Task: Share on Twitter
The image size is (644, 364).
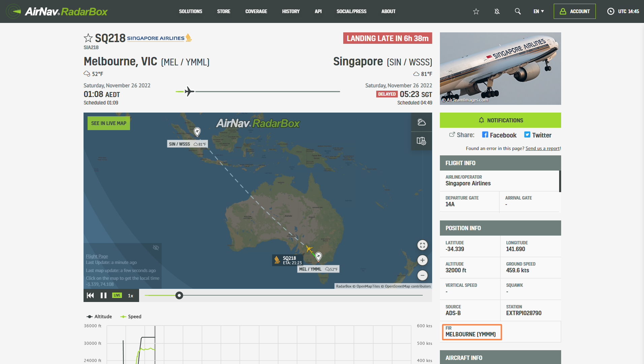Action: [538, 135]
